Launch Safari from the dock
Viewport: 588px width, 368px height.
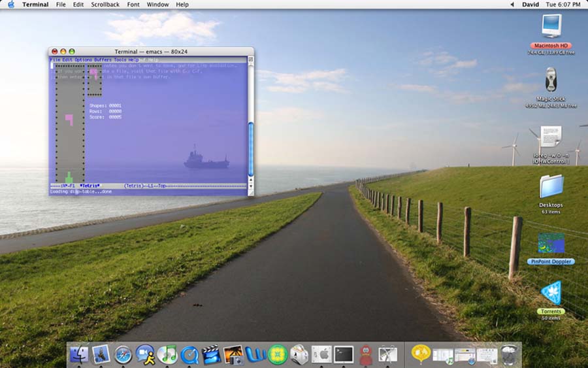[123, 354]
